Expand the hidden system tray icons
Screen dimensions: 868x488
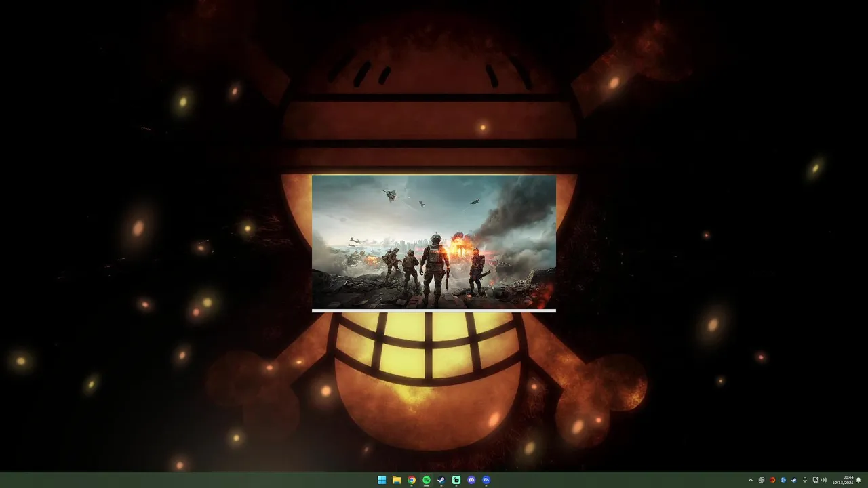click(750, 480)
